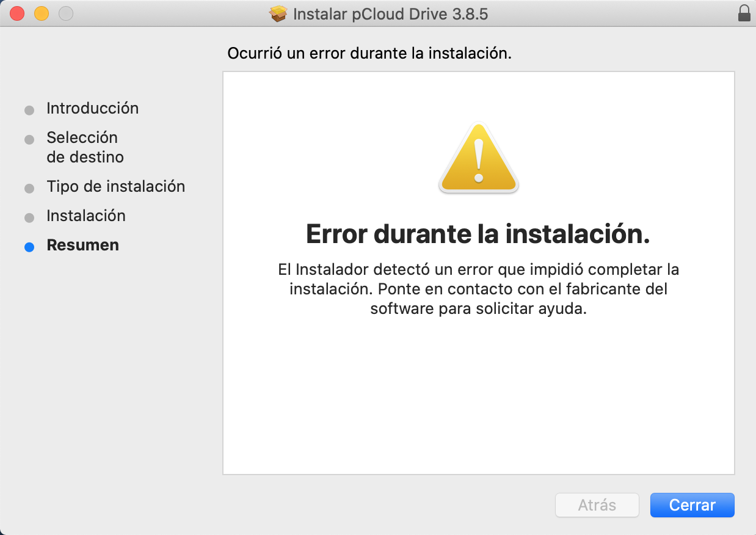Click the gray bullet next to Selección de destino
The height and width of the screenshot is (535, 756).
pos(29,140)
